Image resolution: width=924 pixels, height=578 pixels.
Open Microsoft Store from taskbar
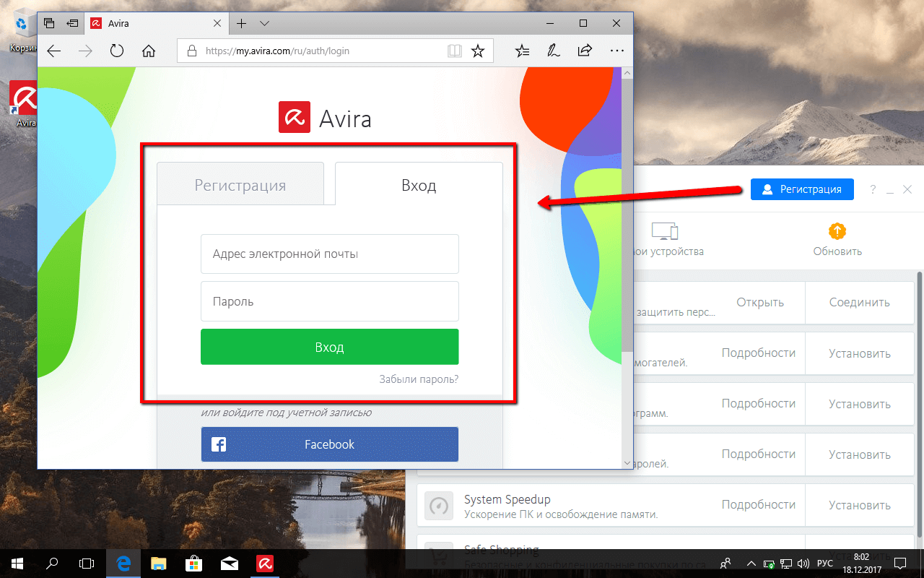(x=193, y=562)
